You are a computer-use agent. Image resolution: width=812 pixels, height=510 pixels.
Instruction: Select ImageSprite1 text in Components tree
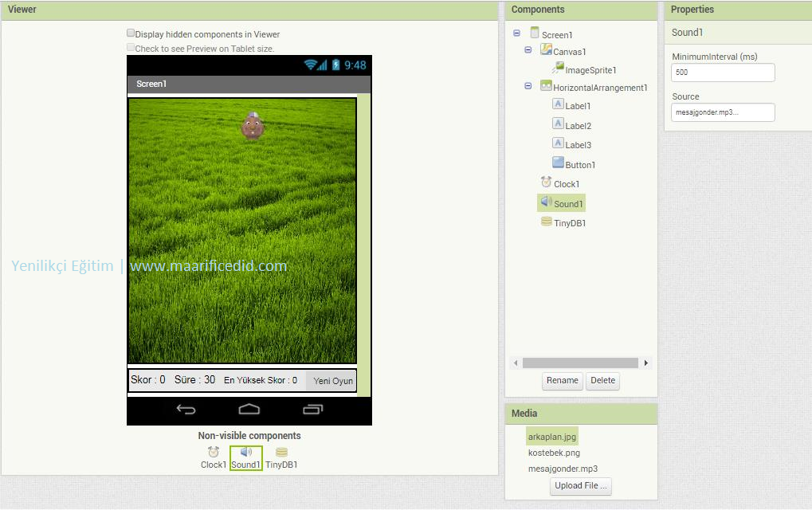point(591,70)
